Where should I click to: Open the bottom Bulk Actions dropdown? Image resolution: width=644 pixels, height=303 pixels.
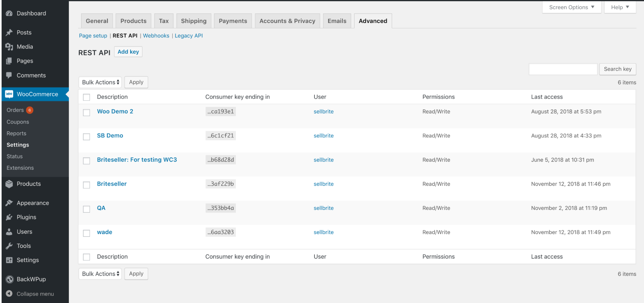pos(100,274)
